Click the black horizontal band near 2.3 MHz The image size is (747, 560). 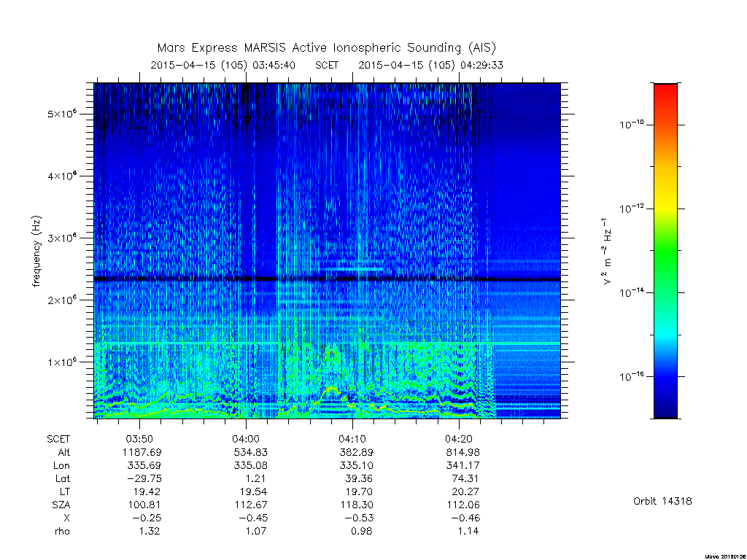click(x=328, y=279)
